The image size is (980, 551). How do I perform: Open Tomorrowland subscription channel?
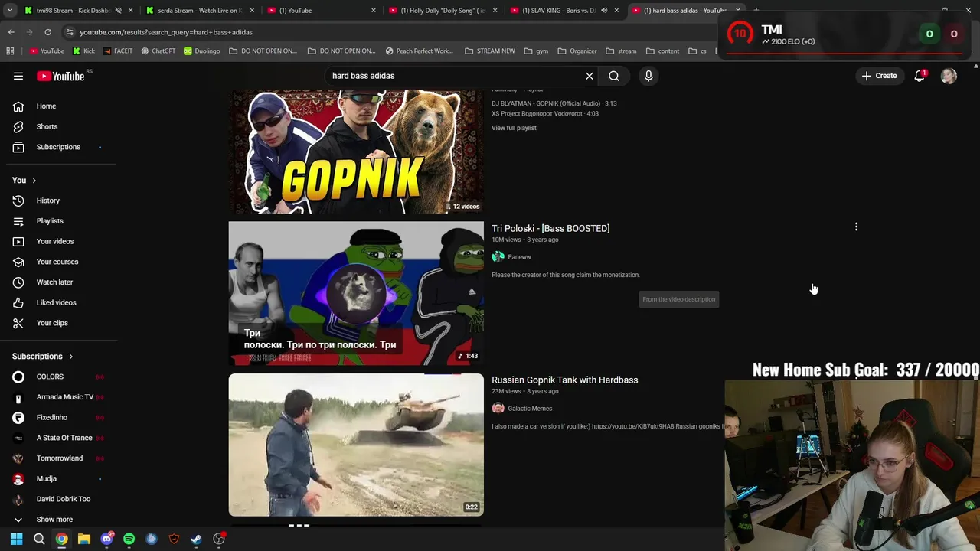[x=61, y=458]
